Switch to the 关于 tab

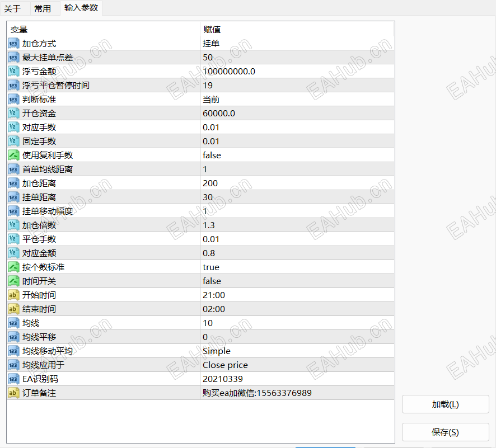click(13, 8)
